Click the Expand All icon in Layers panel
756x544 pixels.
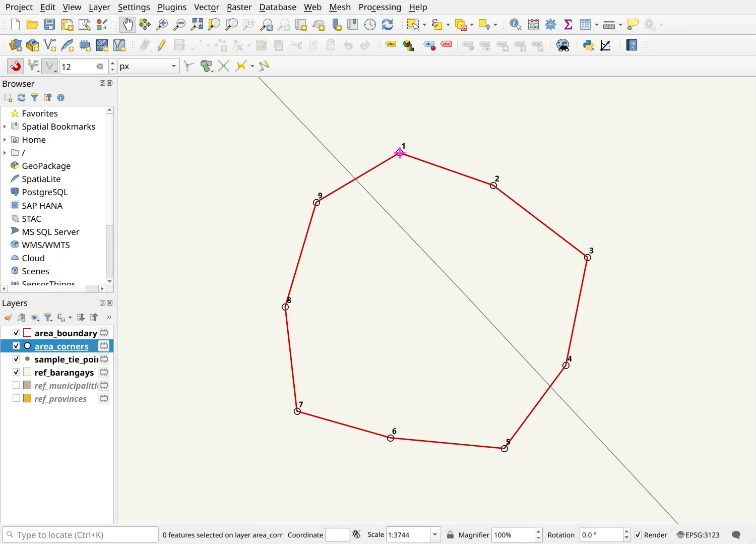coord(81,317)
